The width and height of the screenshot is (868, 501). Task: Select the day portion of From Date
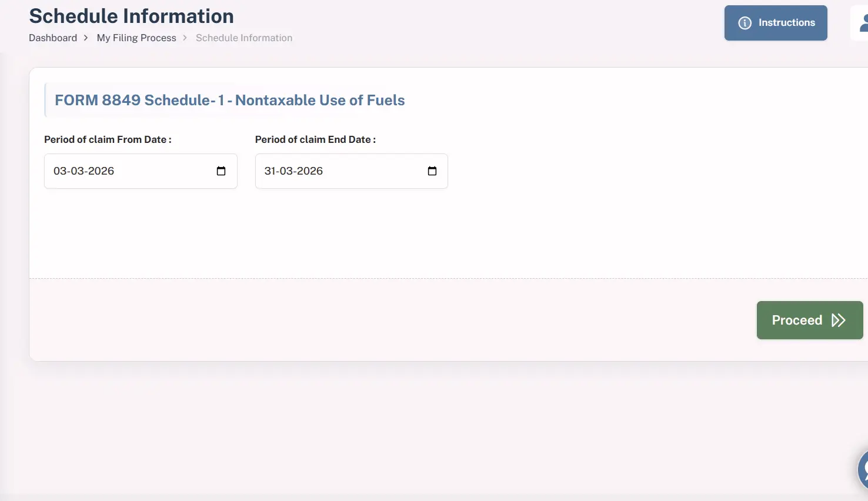coord(59,171)
